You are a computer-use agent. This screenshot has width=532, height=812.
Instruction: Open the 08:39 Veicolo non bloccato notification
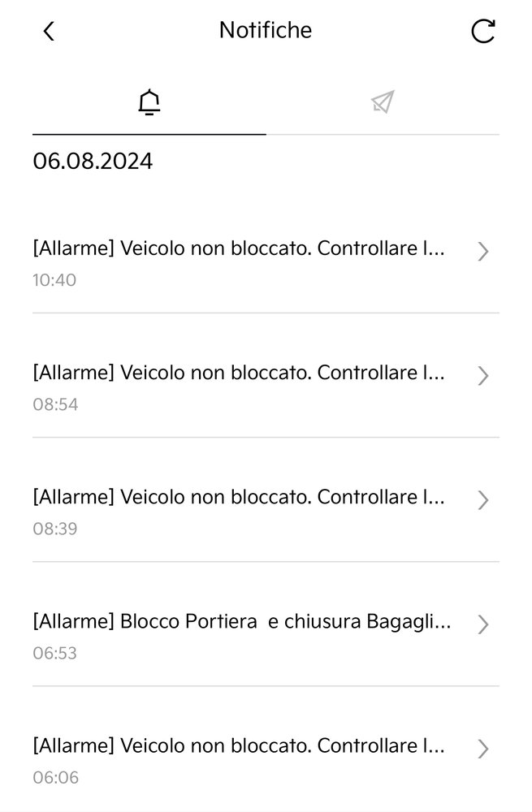pos(266,512)
